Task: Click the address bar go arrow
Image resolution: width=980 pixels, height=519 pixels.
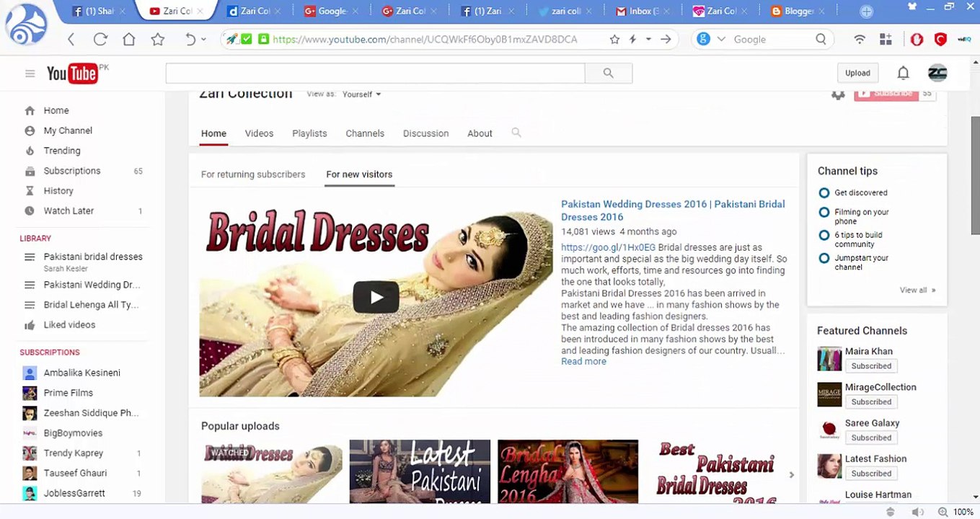Action: coord(666,40)
